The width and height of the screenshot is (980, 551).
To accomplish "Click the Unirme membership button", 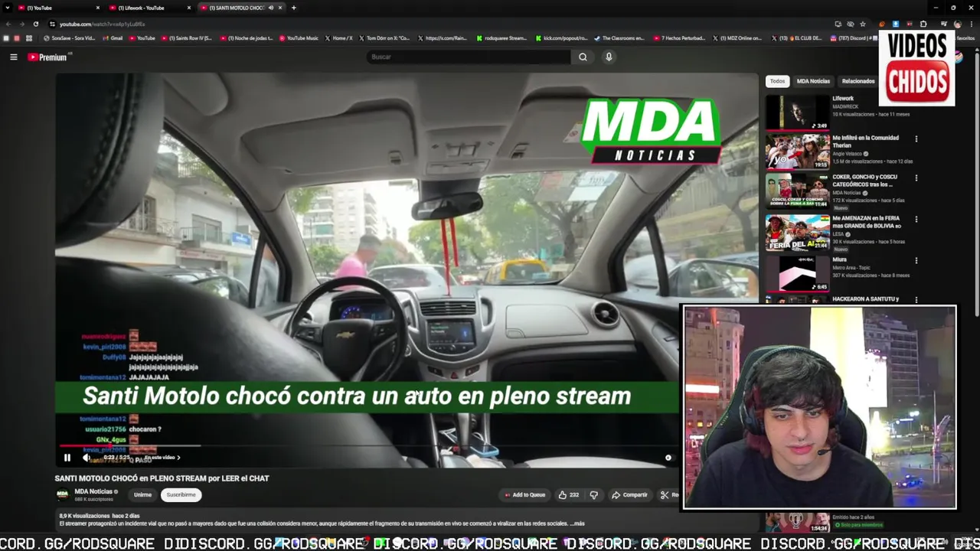I will point(142,494).
